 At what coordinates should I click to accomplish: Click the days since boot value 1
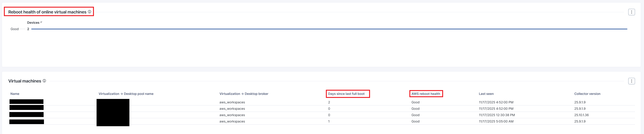click(329, 121)
